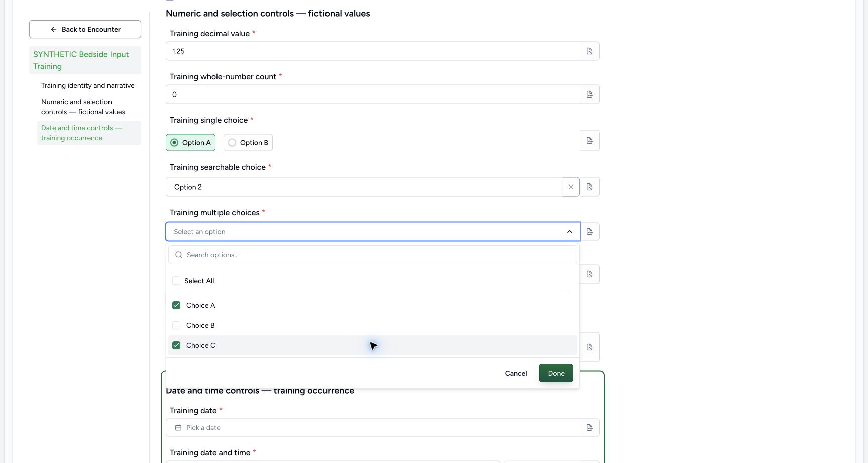Click the search magnifier icon in options
This screenshot has width=868, height=463.
click(179, 255)
